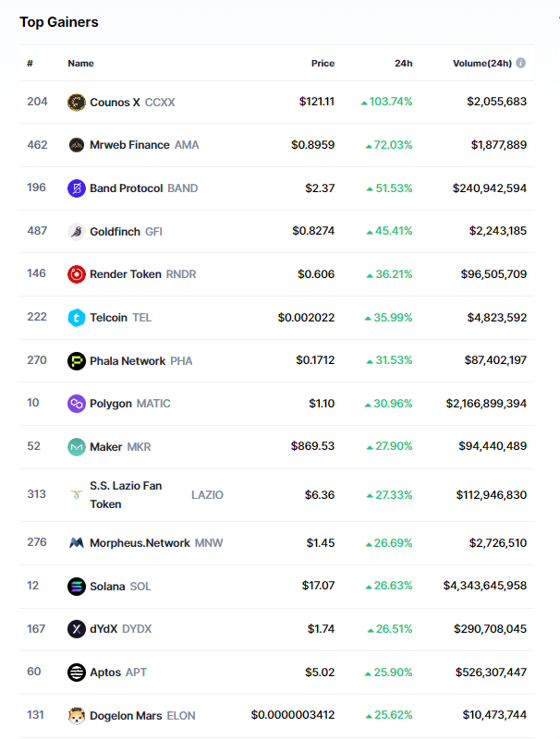Click the dYdX logo icon

[77, 629]
